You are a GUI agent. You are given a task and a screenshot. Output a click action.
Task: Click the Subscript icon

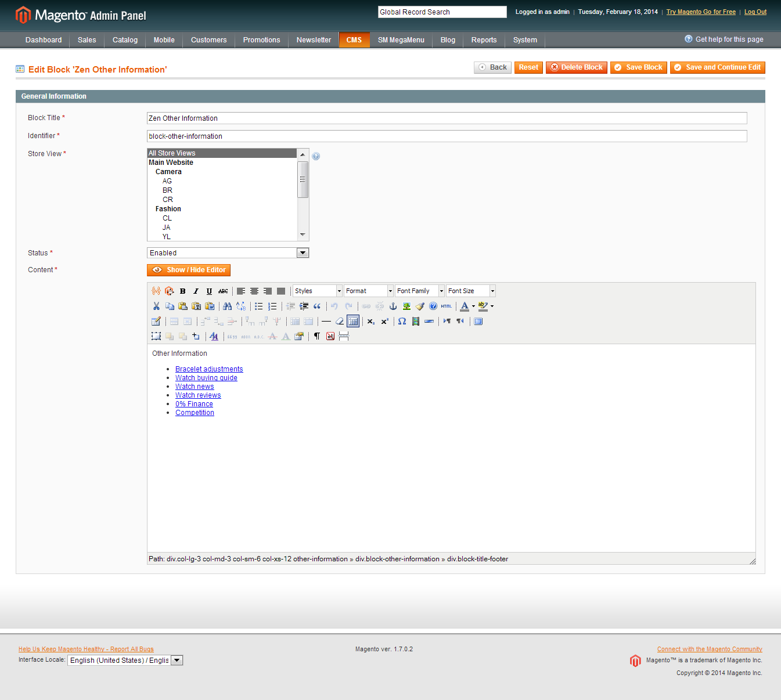371,321
